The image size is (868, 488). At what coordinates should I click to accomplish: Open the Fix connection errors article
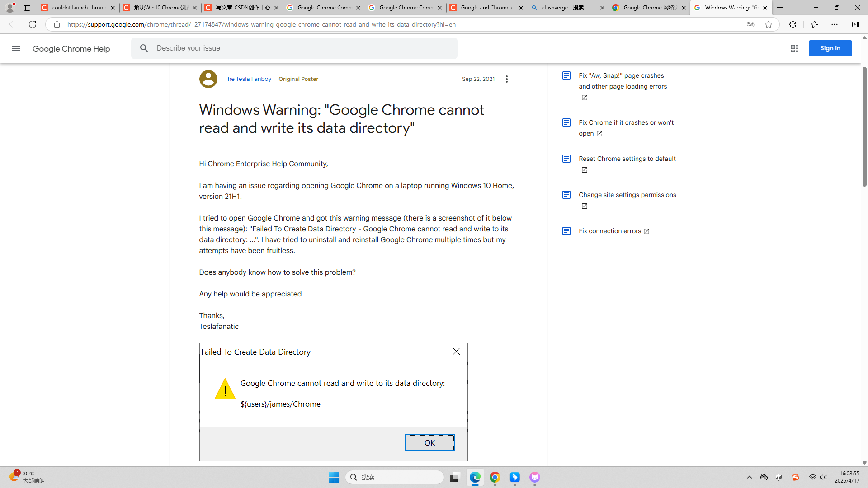click(610, 231)
